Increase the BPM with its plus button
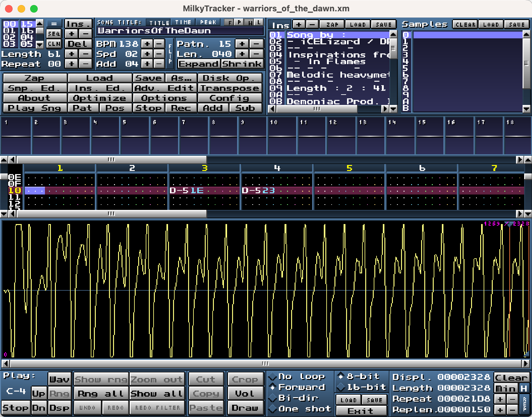This screenshot has height=417, width=532. click(x=147, y=44)
